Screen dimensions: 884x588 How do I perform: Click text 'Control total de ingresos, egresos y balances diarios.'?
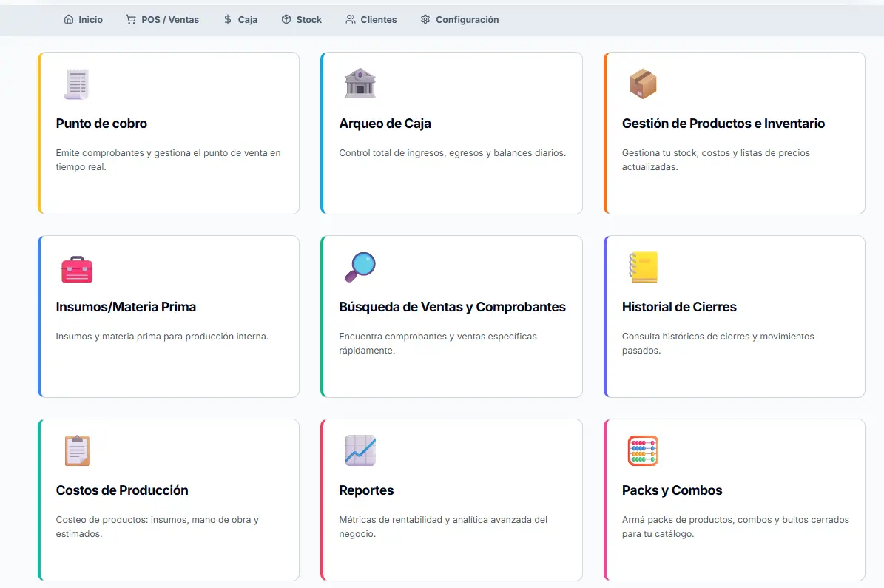tap(452, 153)
